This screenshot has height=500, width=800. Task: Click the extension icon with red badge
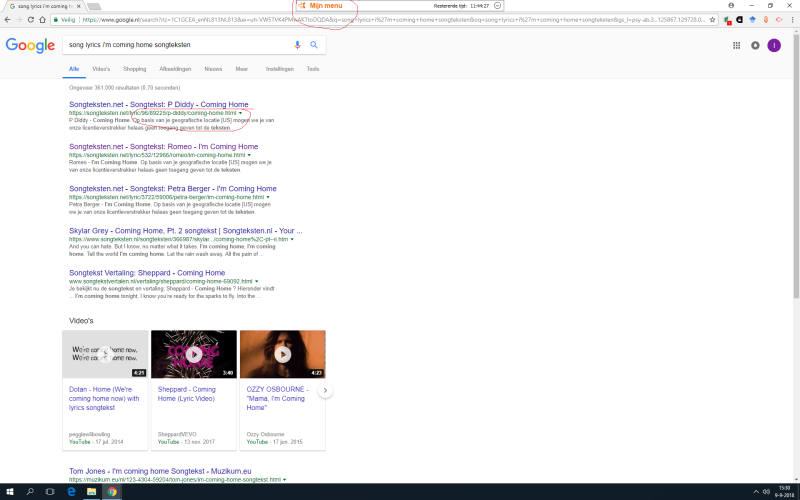(x=727, y=20)
